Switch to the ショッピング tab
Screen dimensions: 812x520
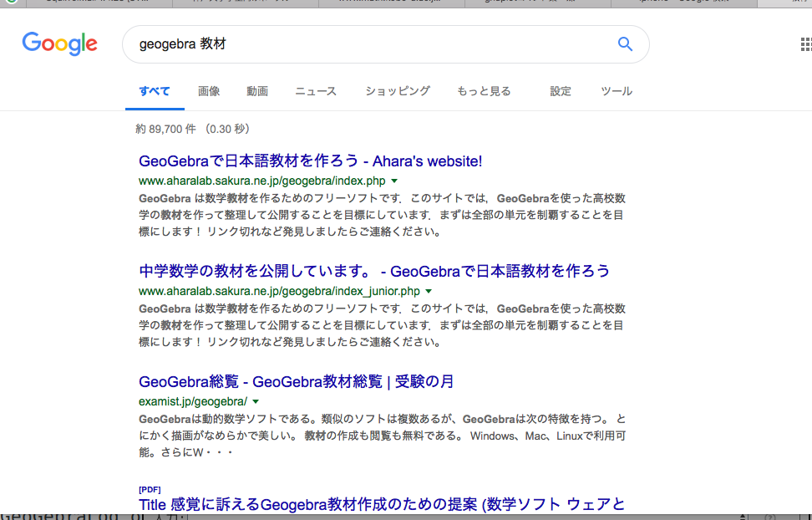[x=397, y=91]
